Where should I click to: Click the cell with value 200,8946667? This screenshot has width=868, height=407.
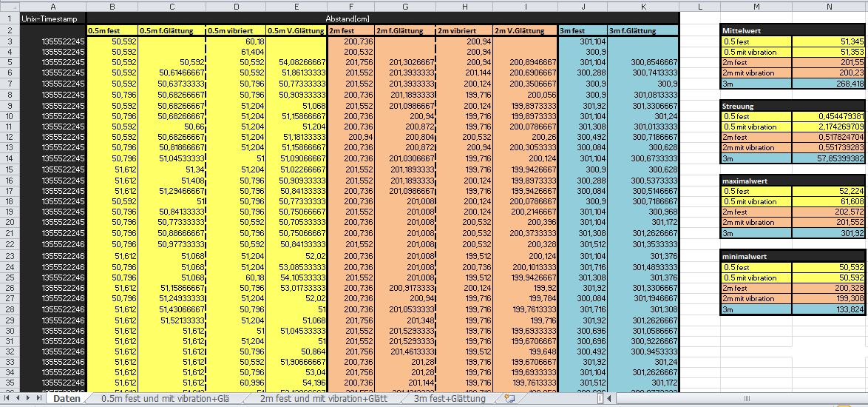[526, 63]
